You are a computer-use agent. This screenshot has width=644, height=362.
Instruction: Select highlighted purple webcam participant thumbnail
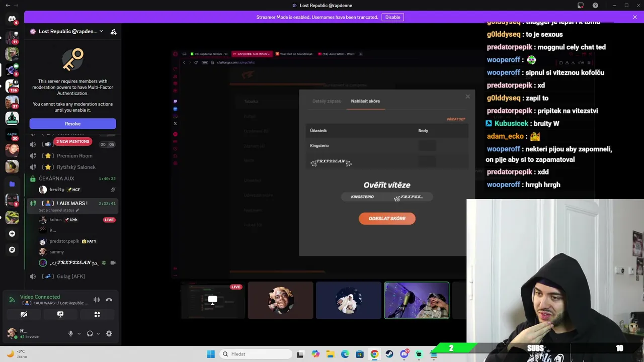(x=417, y=301)
